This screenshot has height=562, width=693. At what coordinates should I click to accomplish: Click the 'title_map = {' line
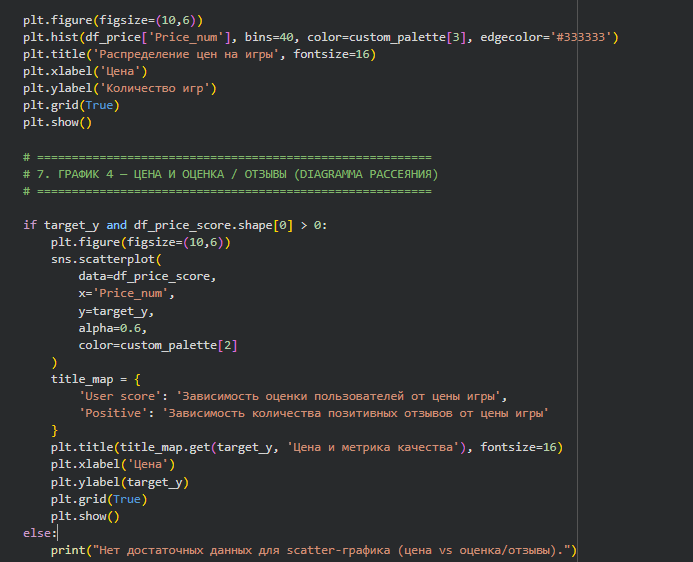pos(95,380)
